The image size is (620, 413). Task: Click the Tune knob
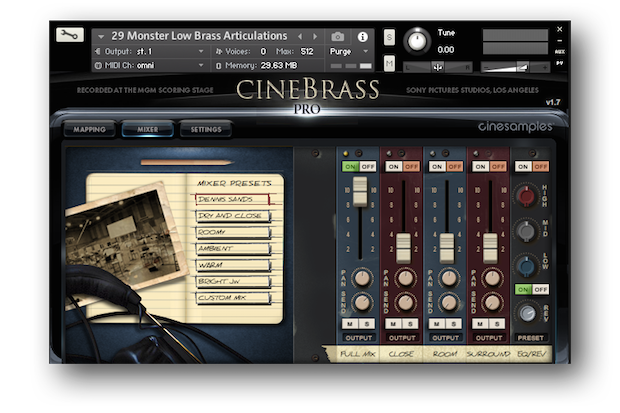417,41
